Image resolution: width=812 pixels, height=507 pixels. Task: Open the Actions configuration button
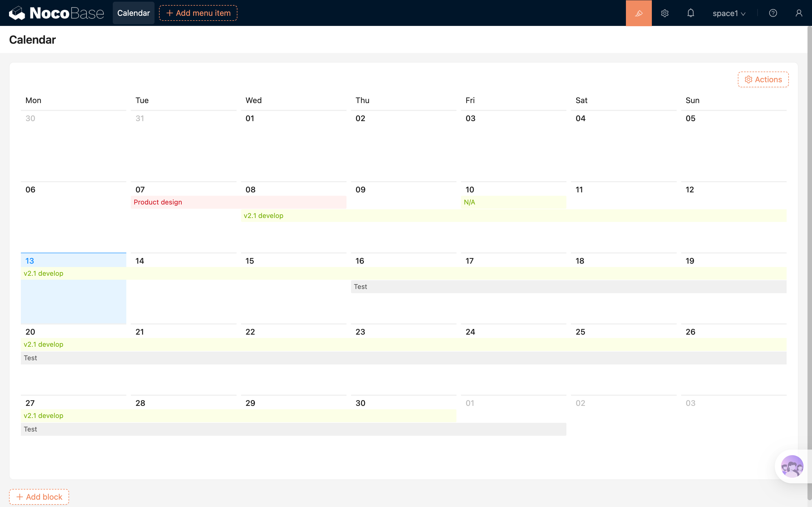coord(763,79)
